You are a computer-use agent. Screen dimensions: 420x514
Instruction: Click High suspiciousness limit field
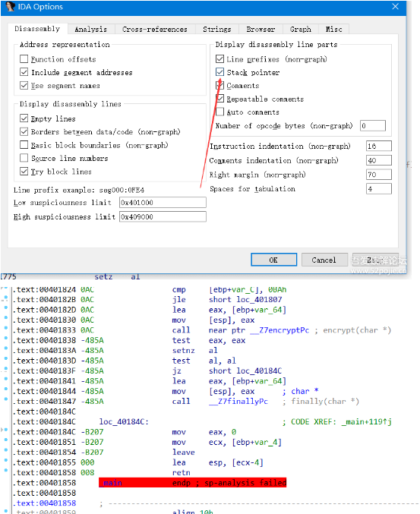point(163,216)
